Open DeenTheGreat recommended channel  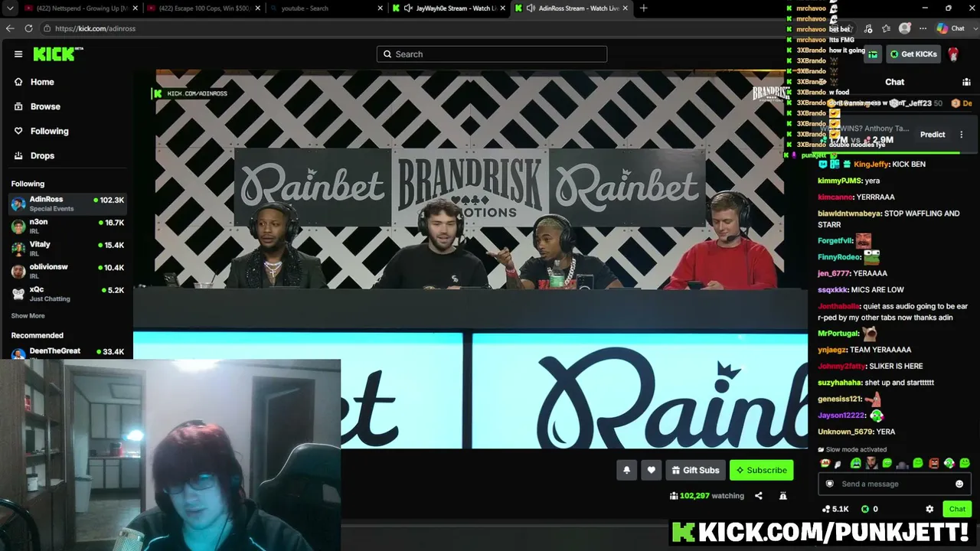[x=67, y=352]
